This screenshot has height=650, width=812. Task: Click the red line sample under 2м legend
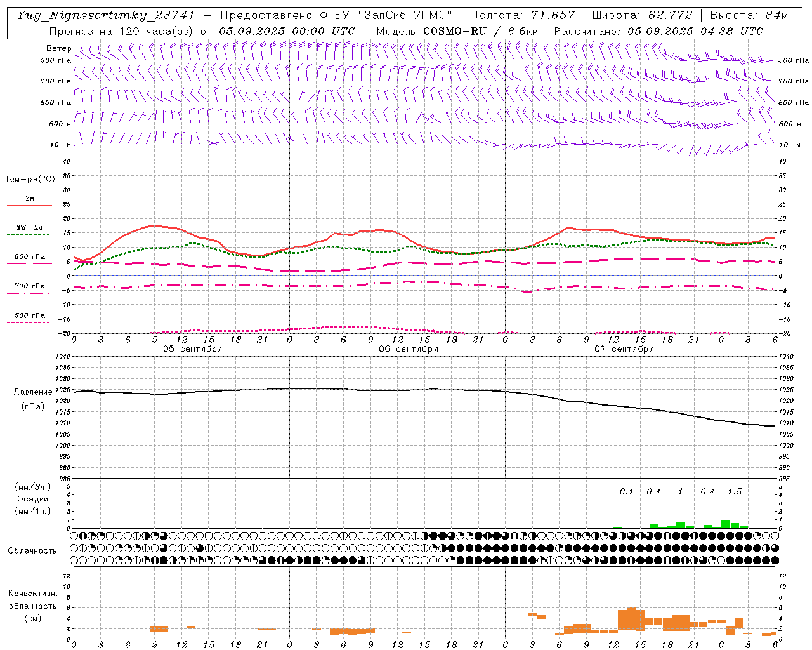tap(29, 206)
